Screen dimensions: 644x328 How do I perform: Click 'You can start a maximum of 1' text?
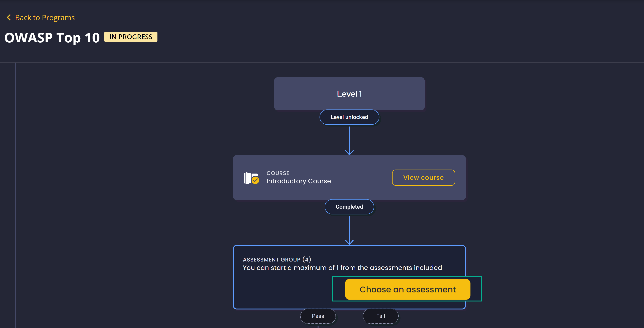291,268
